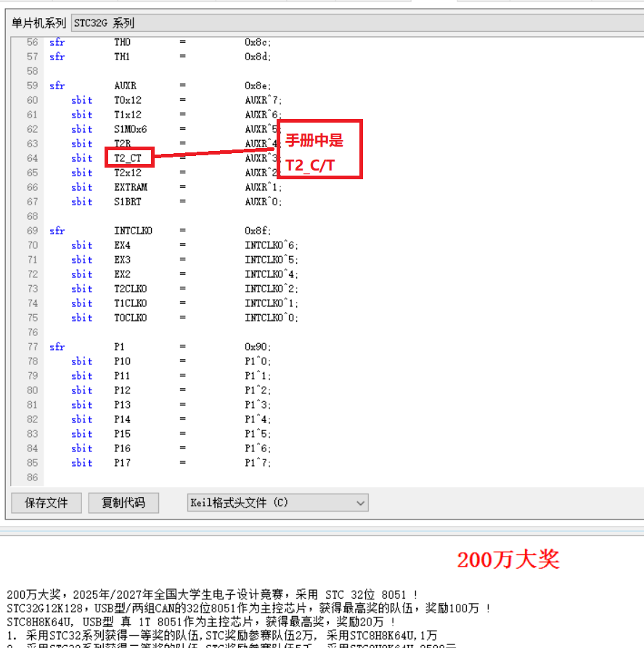This screenshot has width=644, height=648.
Task: Select EXTRAM on line 66
Action: click(x=131, y=187)
